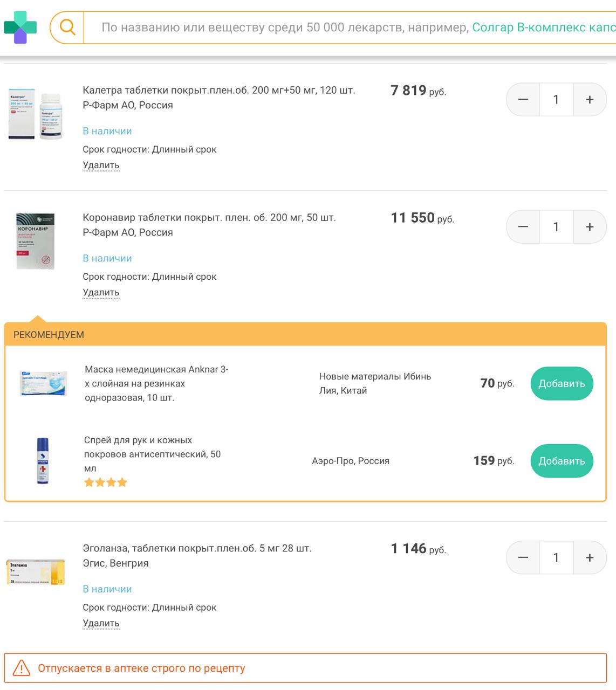616x690 pixels.
Task: Remove Коронавир via Удалить link
Action: 101,293
